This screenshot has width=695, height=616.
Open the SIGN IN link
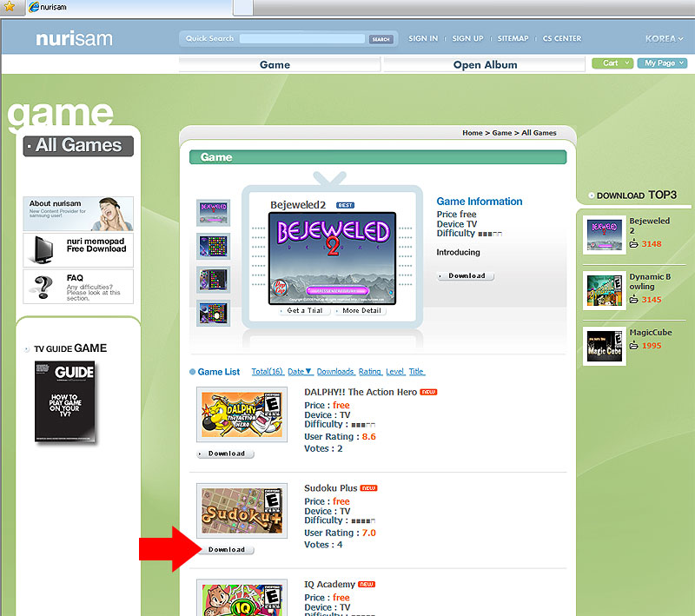(x=423, y=38)
